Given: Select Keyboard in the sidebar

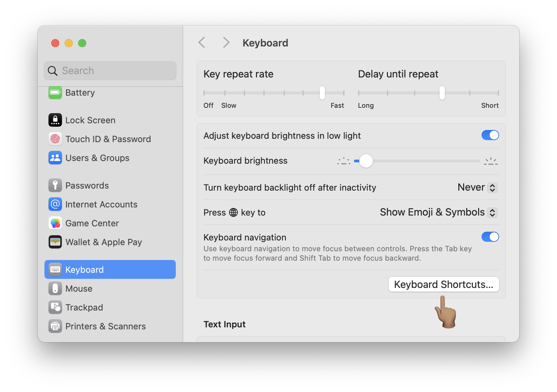Looking at the screenshot, I should coord(84,269).
